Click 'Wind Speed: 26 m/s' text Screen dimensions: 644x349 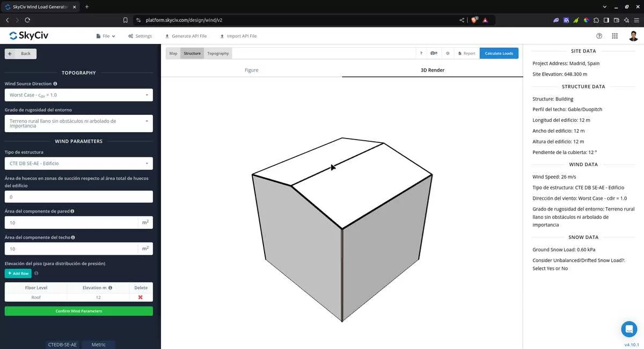(554, 177)
